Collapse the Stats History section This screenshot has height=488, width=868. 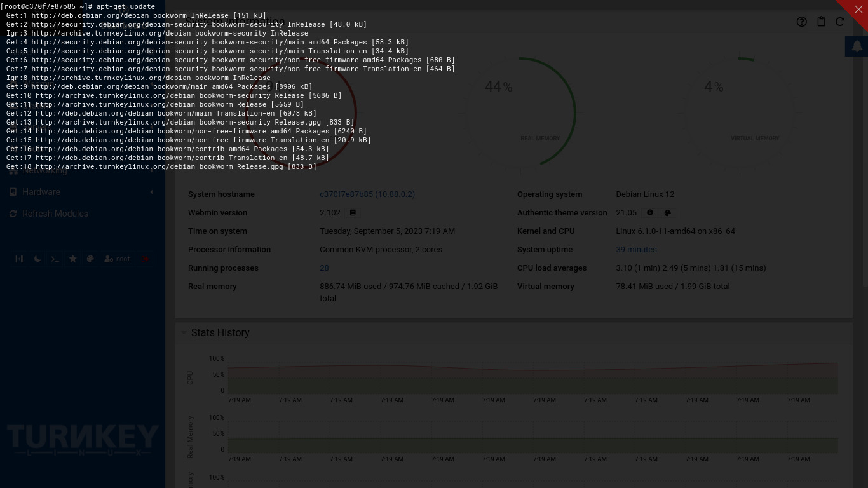click(184, 332)
